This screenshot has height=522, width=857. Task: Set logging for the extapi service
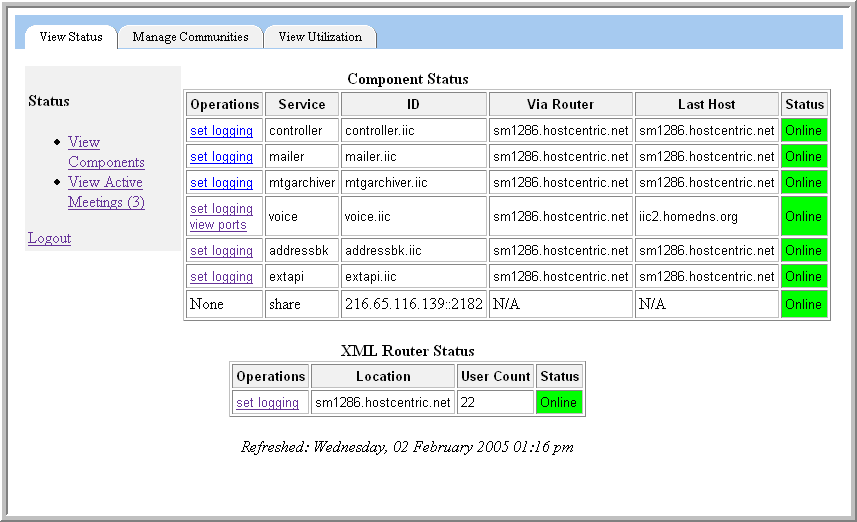point(221,277)
